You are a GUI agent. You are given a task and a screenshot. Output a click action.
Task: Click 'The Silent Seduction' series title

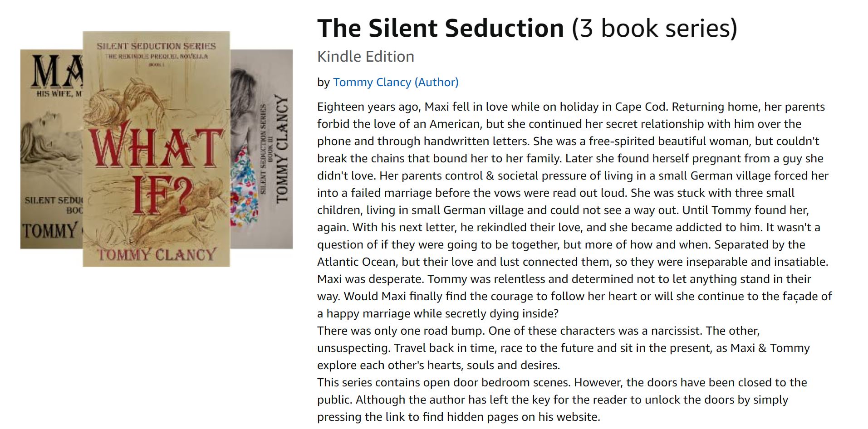tap(440, 28)
